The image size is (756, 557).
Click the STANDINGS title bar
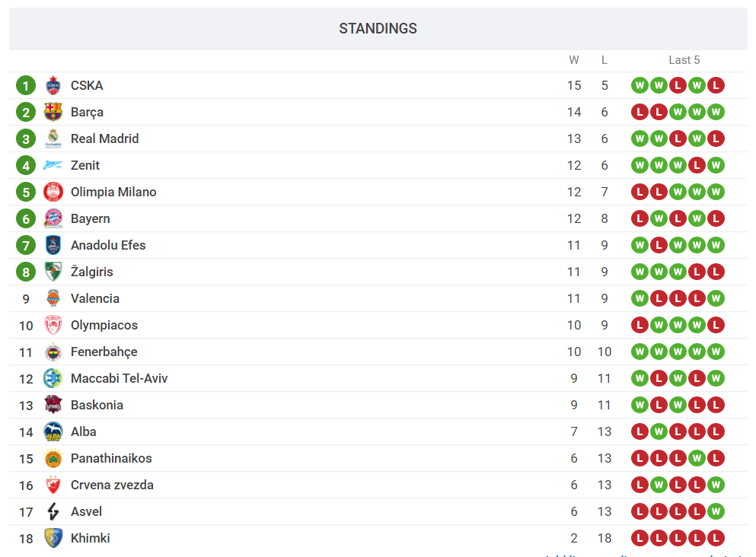tap(378, 29)
